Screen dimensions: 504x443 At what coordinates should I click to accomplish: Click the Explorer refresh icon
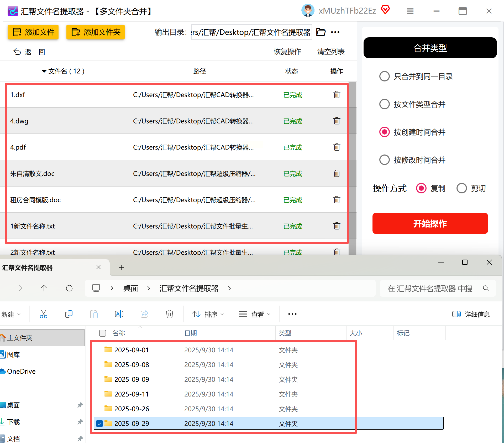[x=69, y=288]
